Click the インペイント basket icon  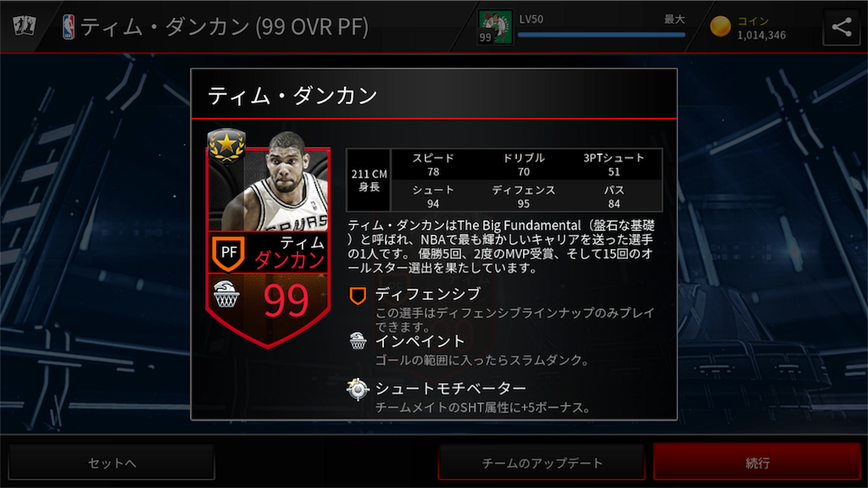click(x=358, y=341)
